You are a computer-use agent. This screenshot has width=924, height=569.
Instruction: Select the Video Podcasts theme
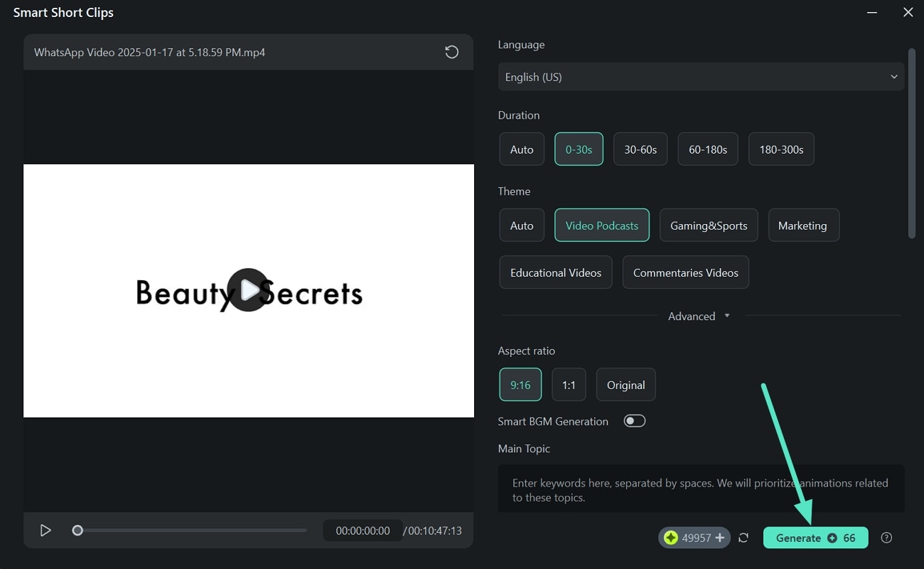[602, 225]
